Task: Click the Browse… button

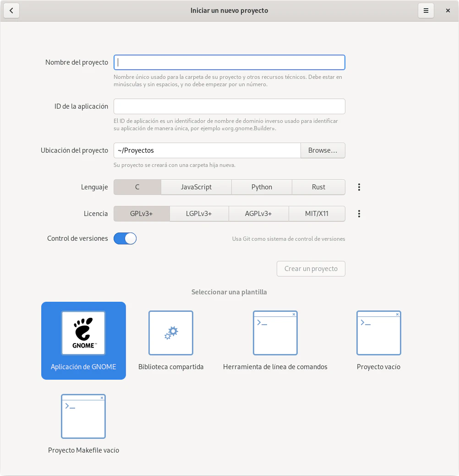Action: click(322, 150)
